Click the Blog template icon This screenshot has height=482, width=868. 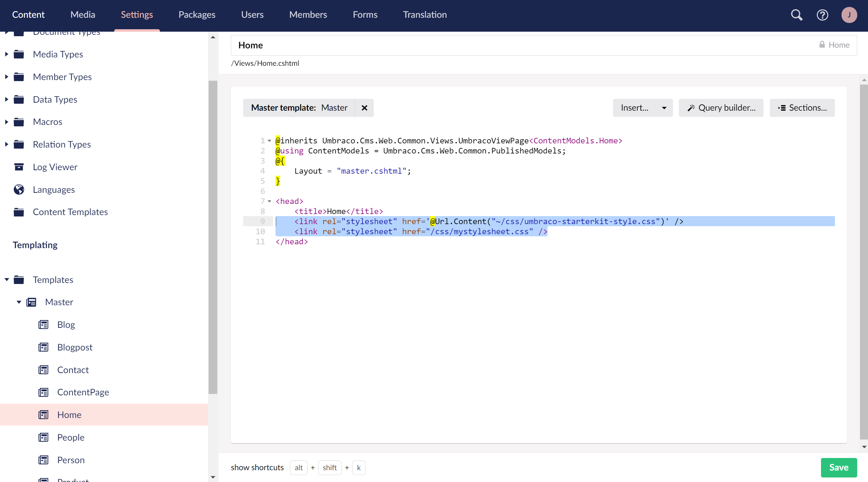(x=43, y=325)
